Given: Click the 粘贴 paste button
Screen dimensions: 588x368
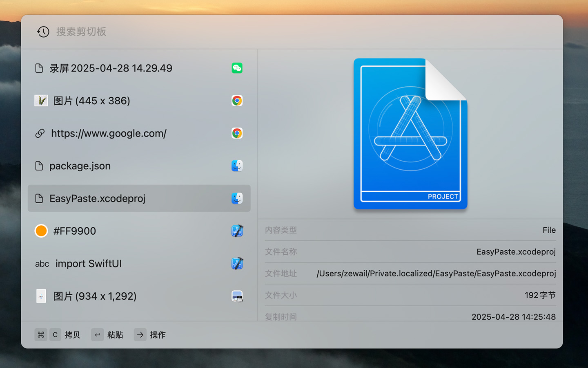Looking at the screenshot, I should tap(115, 335).
